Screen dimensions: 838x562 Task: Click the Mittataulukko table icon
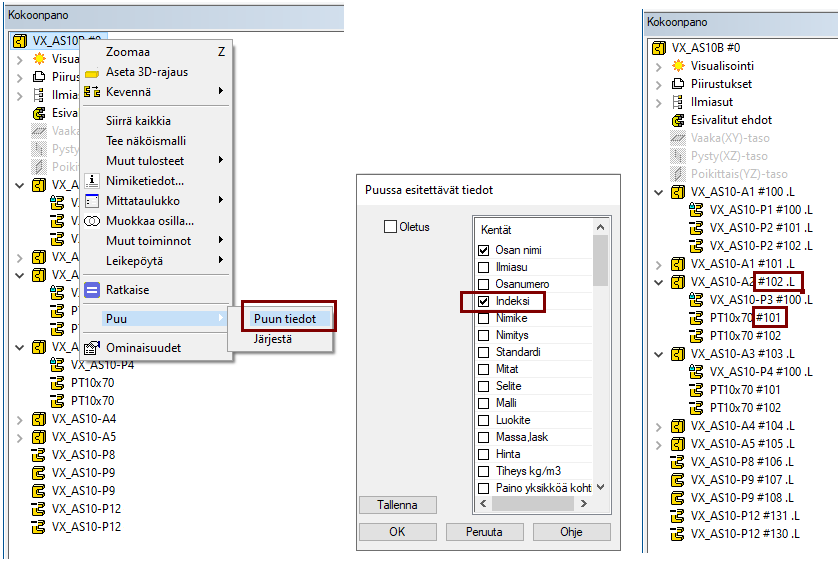click(x=92, y=201)
